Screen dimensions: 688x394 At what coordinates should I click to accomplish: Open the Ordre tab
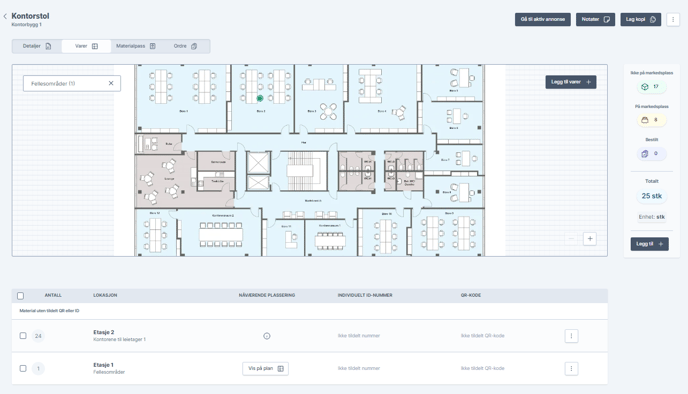point(185,46)
